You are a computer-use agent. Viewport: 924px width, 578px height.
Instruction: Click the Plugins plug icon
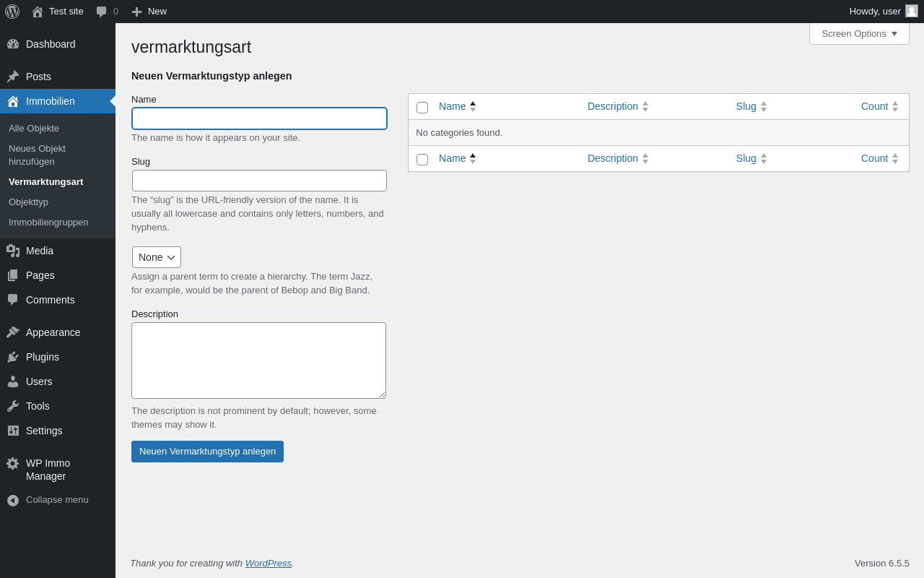coord(13,357)
